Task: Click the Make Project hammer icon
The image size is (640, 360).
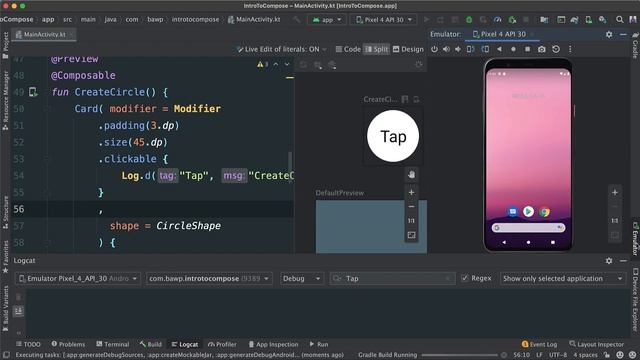Action: pyautogui.click(x=297, y=20)
